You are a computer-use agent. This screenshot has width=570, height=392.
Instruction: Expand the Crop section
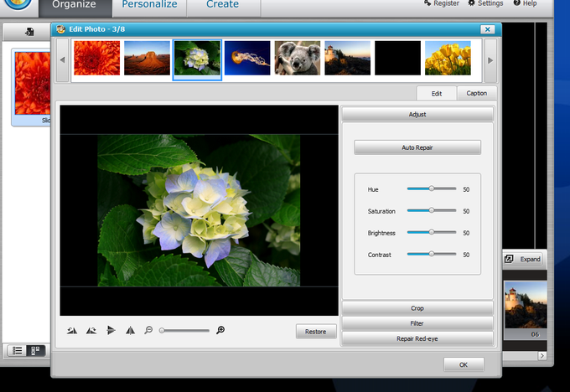[417, 308]
